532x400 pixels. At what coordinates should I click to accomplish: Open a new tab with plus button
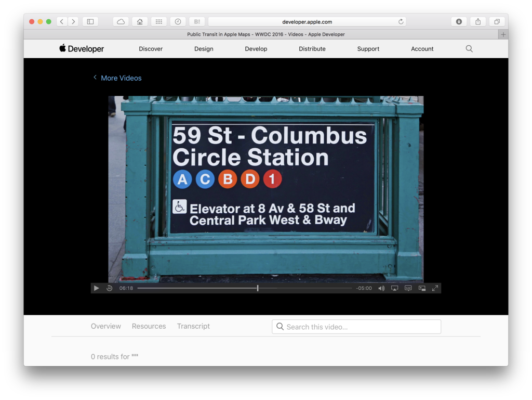tap(503, 34)
